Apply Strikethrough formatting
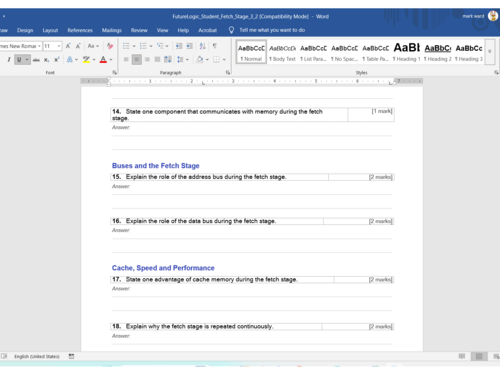Viewport: 500px width, 375px height. (36, 60)
